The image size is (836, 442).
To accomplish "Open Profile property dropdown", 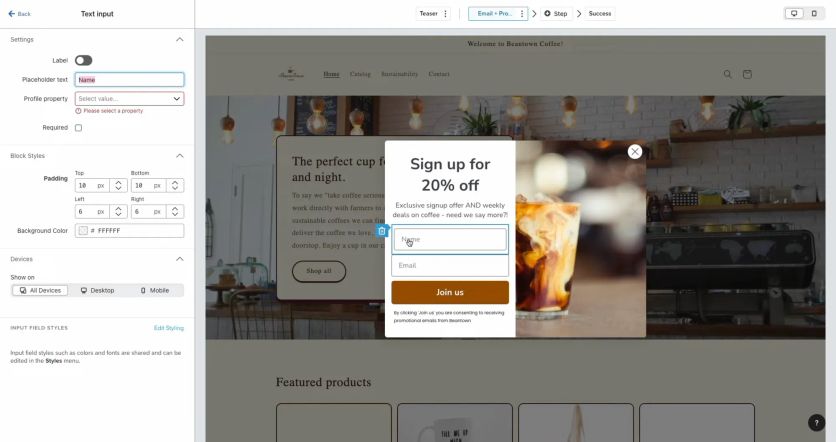I will [x=130, y=99].
